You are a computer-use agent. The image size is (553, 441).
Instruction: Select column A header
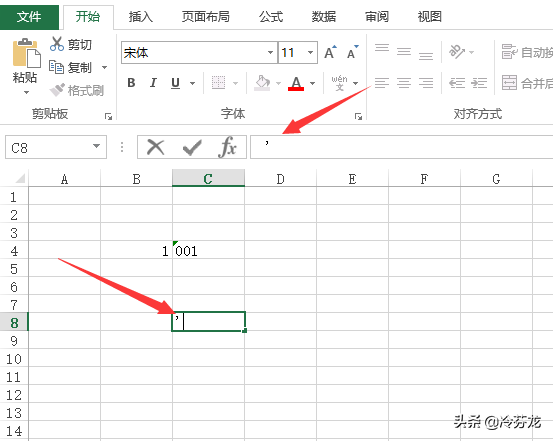[x=65, y=178]
